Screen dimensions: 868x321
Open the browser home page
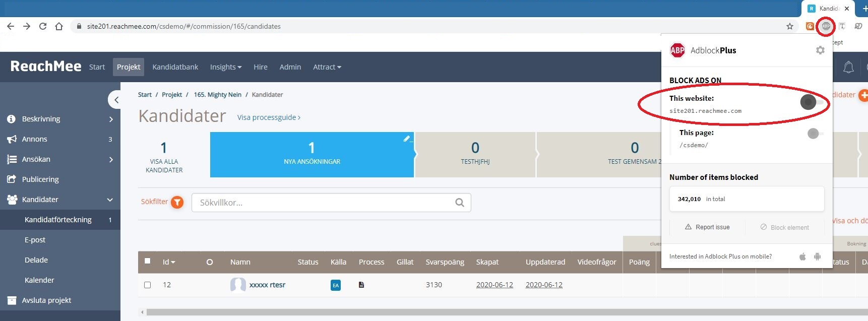[59, 26]
